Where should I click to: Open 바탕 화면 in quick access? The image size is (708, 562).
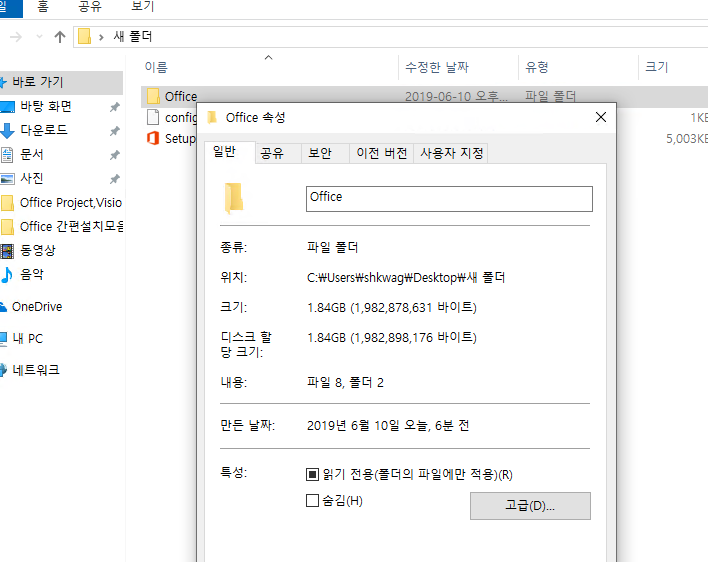[x=46, y=107]
